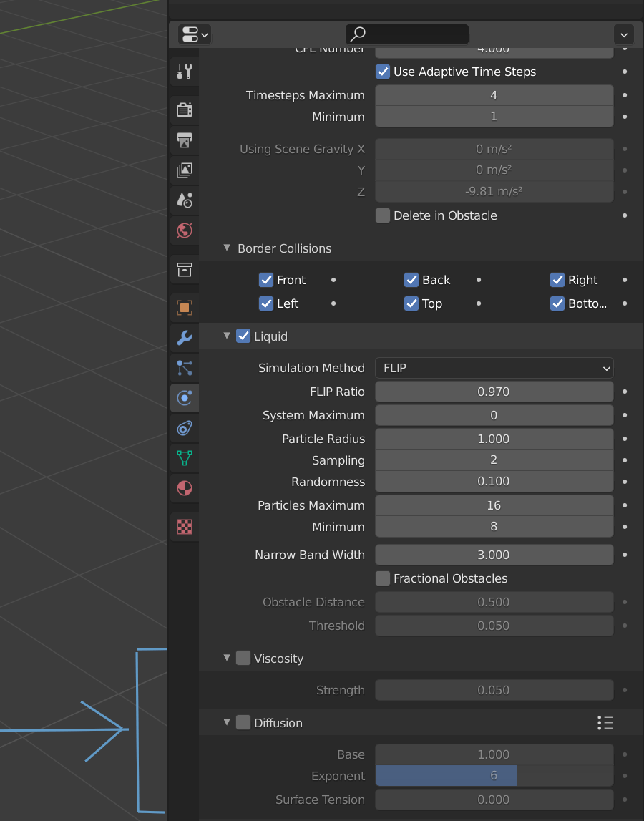Switch to the Output properties tab
This screenshot has width=644, height=821.
coord(184,140)
